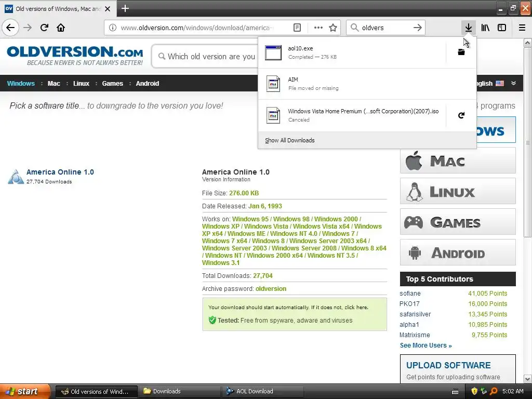Click the Android robot platform button
Viewport: 532px width, 399px height.
tap(458, 252)
